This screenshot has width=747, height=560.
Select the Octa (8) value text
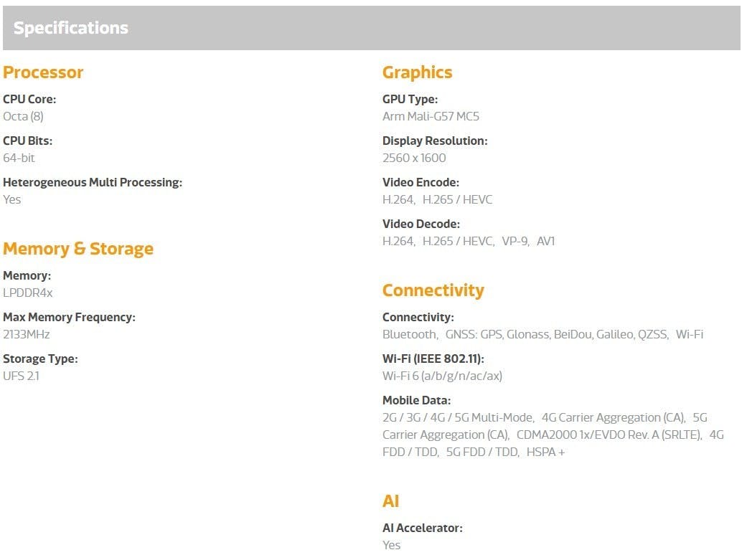point(23,116)
